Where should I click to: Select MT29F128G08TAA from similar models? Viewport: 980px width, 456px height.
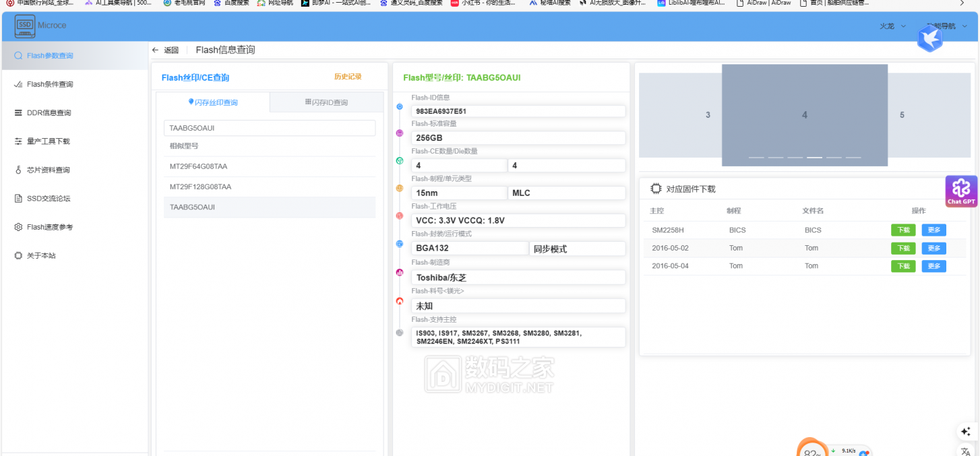coord(270,187)
